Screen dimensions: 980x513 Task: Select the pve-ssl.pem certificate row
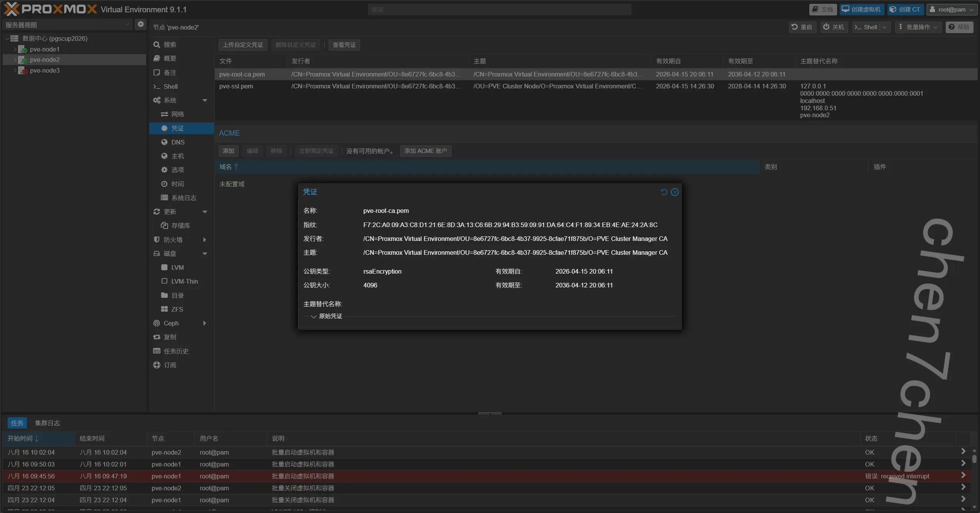pos(596,101)
